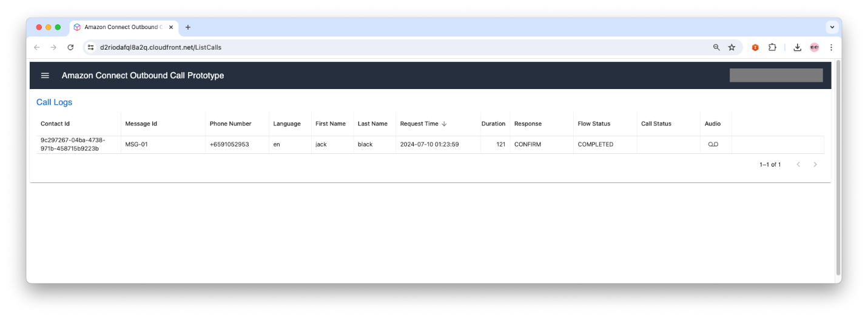The height and width of the screenshot is (318, 868).
Task: Play the audio recording for MSG-01
Action: (x=713, y=144)
